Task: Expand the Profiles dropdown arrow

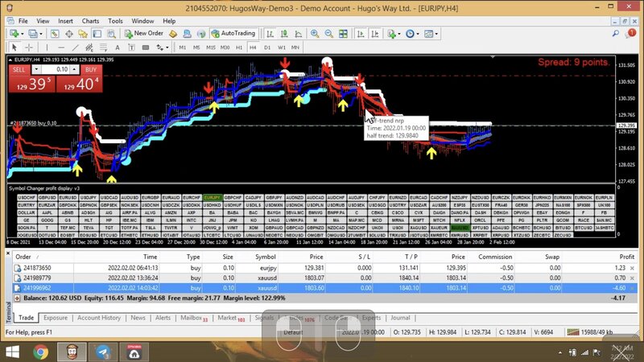Action: click(x=40, y=34)
